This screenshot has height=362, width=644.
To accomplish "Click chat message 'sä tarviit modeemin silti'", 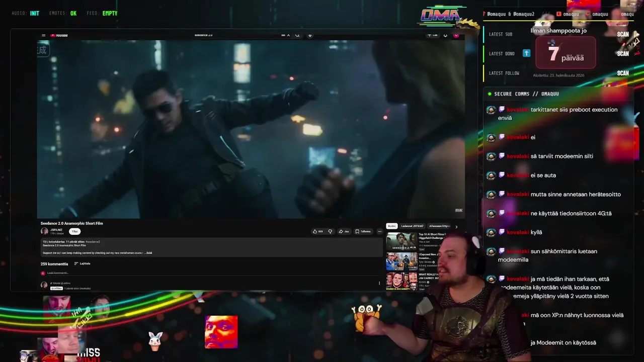I will tap(562, 156).
